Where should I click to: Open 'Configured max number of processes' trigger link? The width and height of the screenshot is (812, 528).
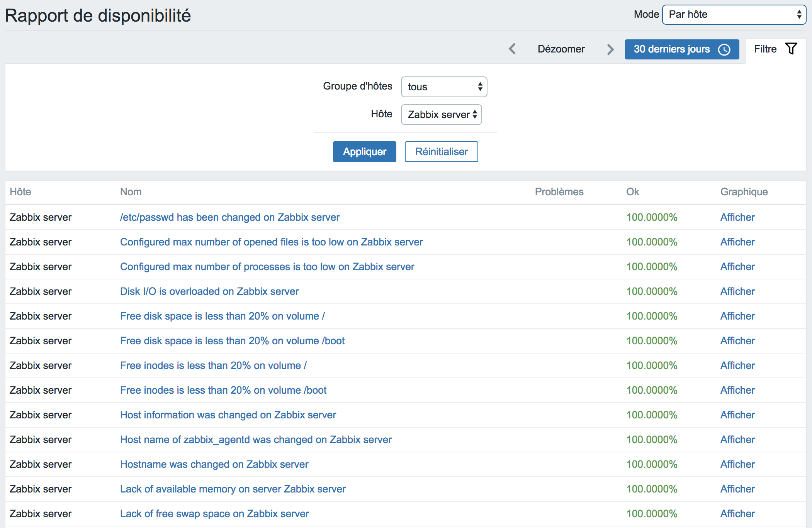click(267, 267)
